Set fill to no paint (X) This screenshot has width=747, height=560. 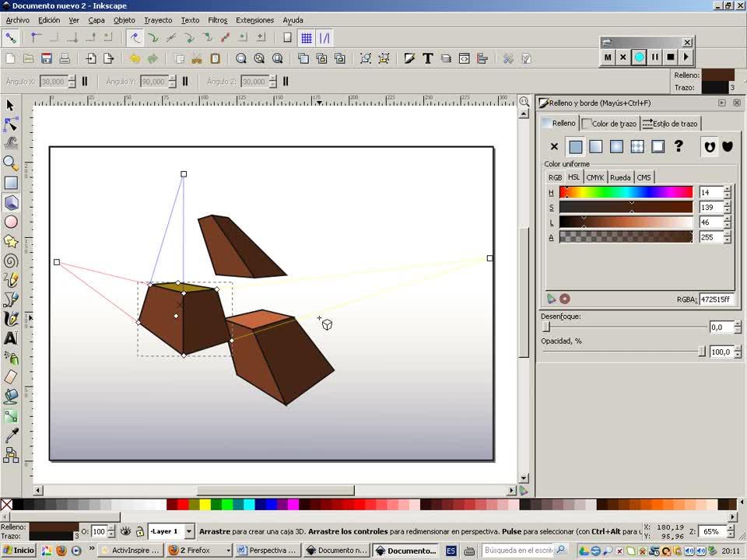[554, 146]
